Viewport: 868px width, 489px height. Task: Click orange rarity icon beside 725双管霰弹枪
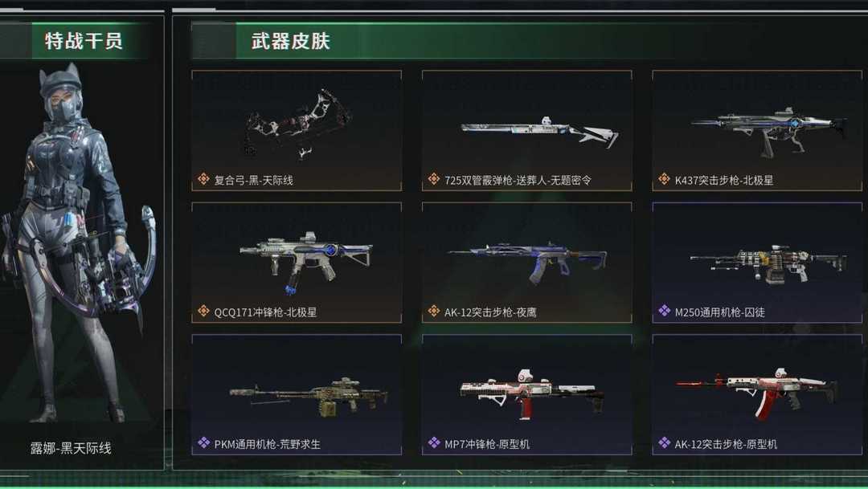(x=434, y=179)
